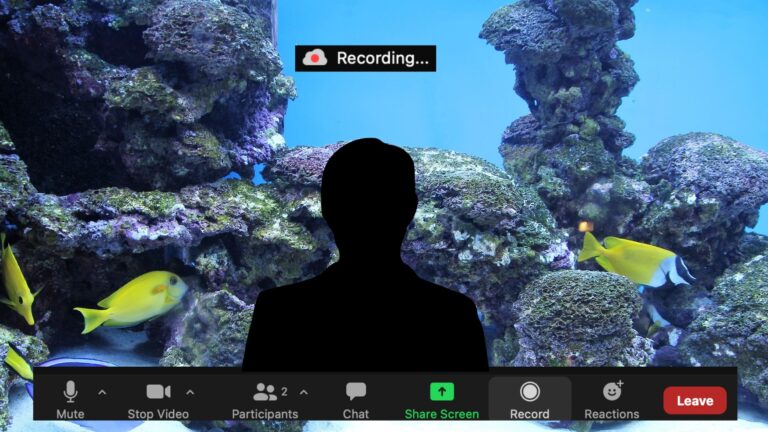768x432 pixels.
Task: Click the Record button
Action: [x=529, y=399]
